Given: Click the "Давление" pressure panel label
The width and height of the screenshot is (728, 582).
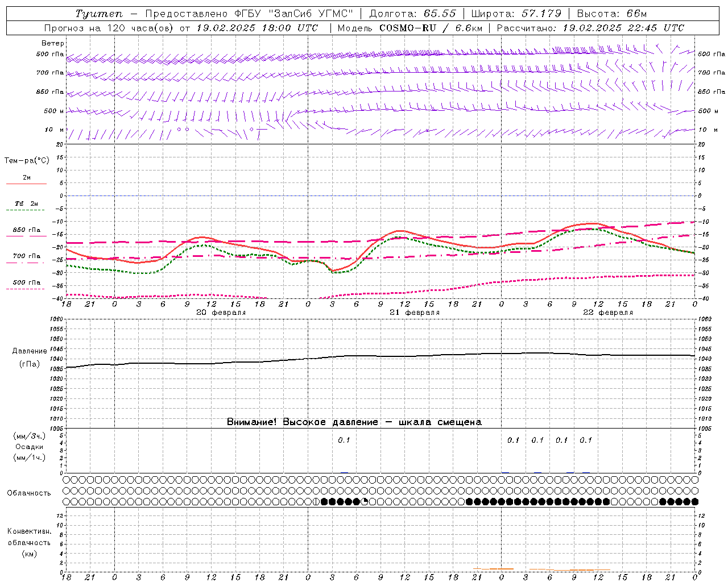Looking at the screenshot, I should click(30, 351).
